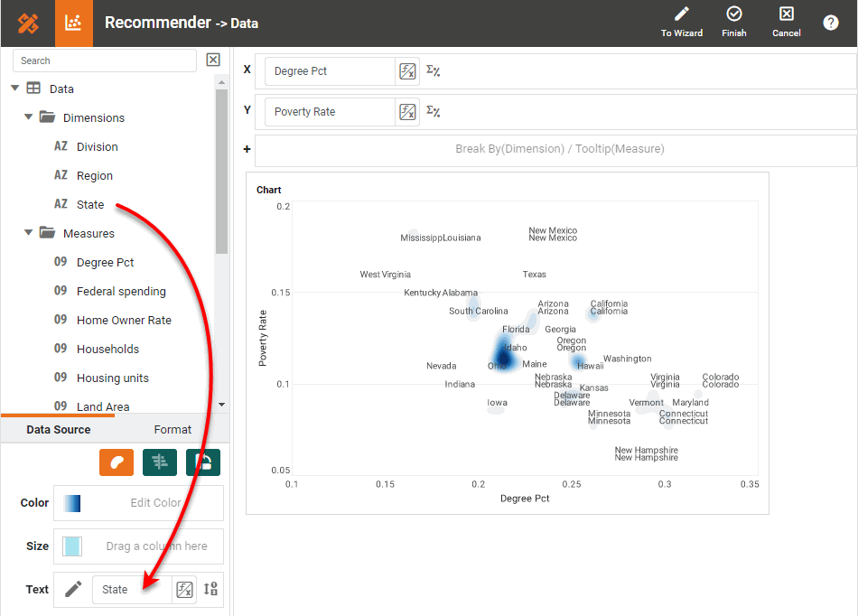Click the sort icon in the Text row
Viewport: 858px width, 616px height.
[x=210, y=590]
